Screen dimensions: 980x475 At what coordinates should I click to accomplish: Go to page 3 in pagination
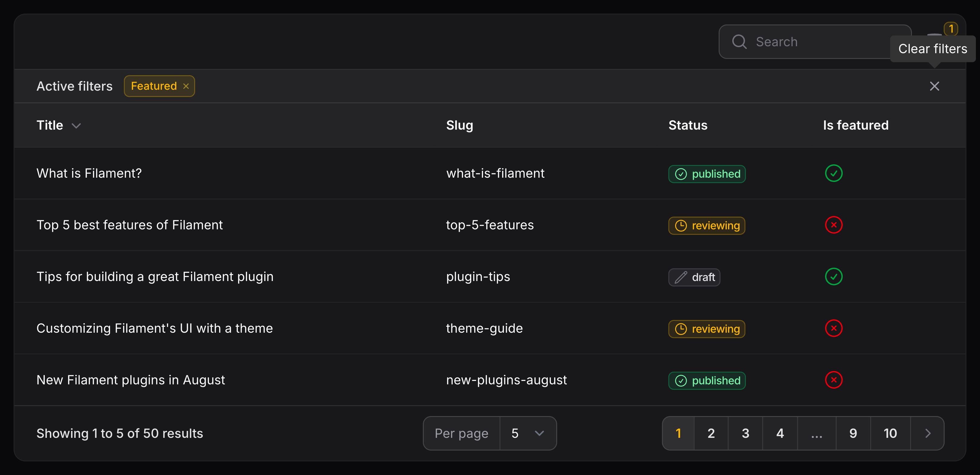point(745,433)
